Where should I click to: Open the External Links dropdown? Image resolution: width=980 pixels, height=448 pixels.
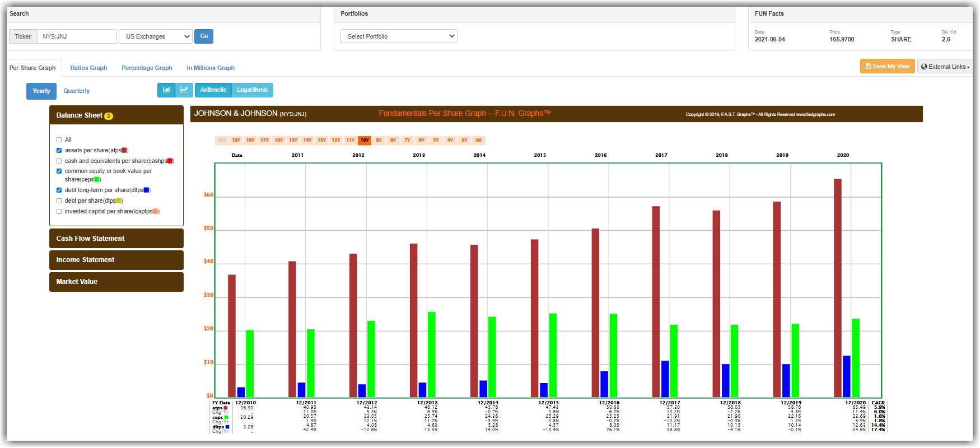click(x=945, y=67)
